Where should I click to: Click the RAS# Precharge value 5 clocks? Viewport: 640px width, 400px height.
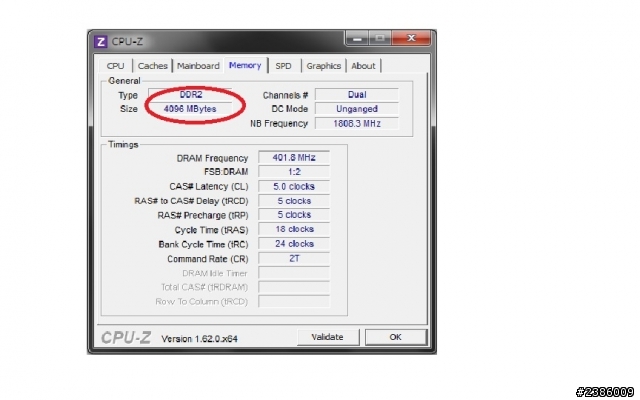[294, 215]
